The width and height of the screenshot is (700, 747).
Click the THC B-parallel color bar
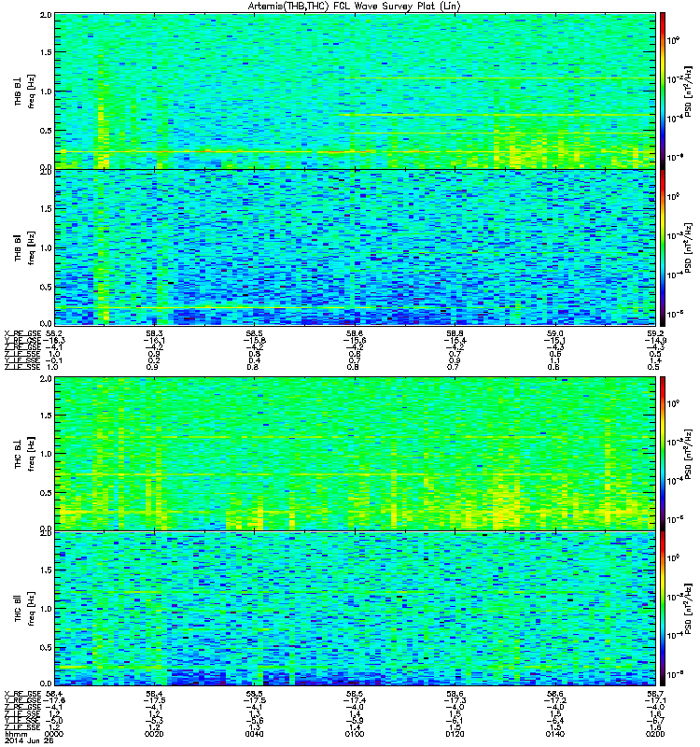(x=662, y=609)
